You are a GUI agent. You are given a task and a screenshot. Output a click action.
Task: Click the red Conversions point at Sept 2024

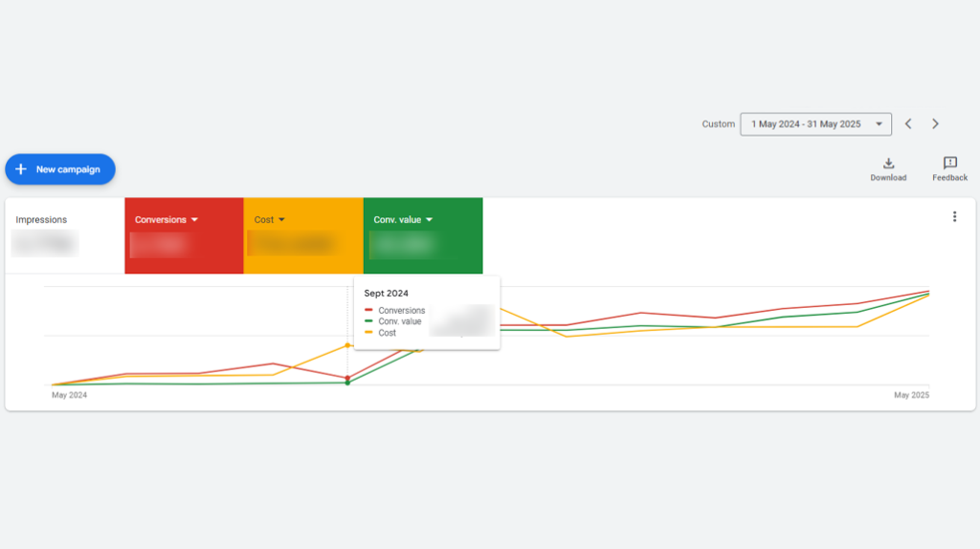347,377
